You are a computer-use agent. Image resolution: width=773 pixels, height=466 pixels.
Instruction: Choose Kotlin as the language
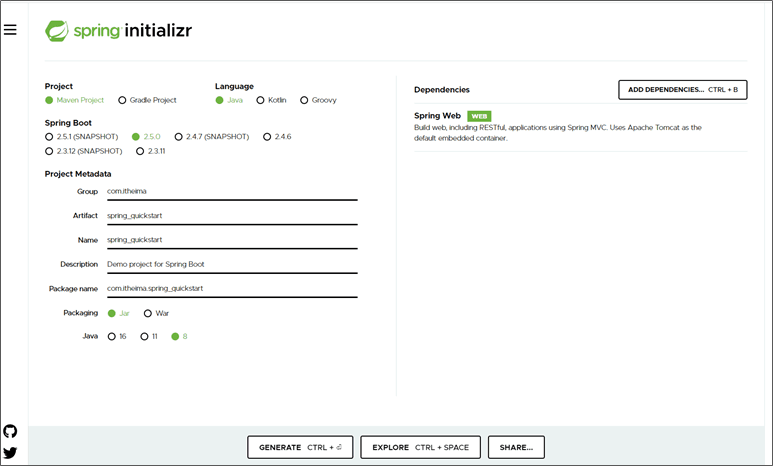[x=260, y=100]
